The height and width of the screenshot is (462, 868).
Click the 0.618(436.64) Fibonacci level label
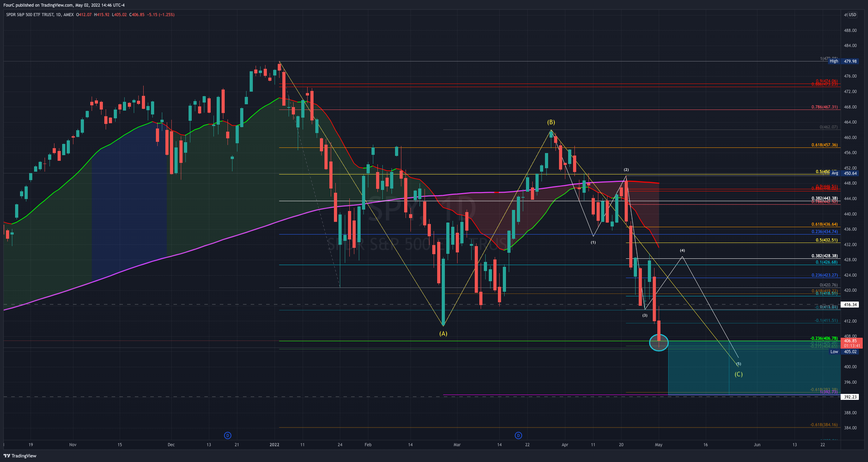824,224
